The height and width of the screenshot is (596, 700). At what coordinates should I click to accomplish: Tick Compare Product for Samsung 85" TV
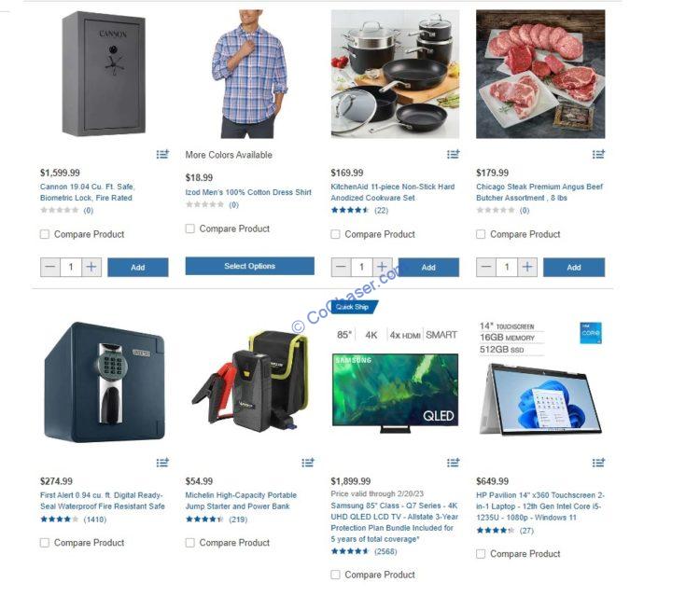335,575
